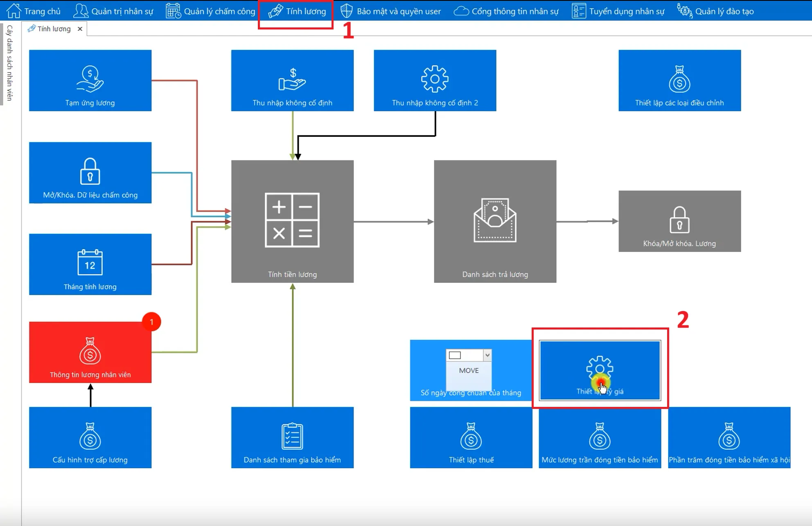The height and width of the screenshot is (526, 812).
Task: Open Cấu hình trợ cấp lương tile
Action: tap(90, 437)
